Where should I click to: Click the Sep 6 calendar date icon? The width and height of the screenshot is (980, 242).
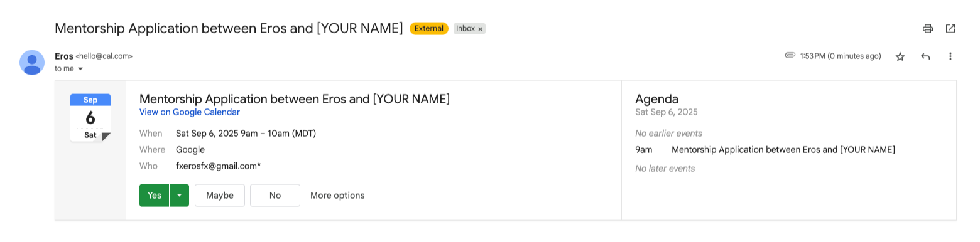[x=90, y=118]
